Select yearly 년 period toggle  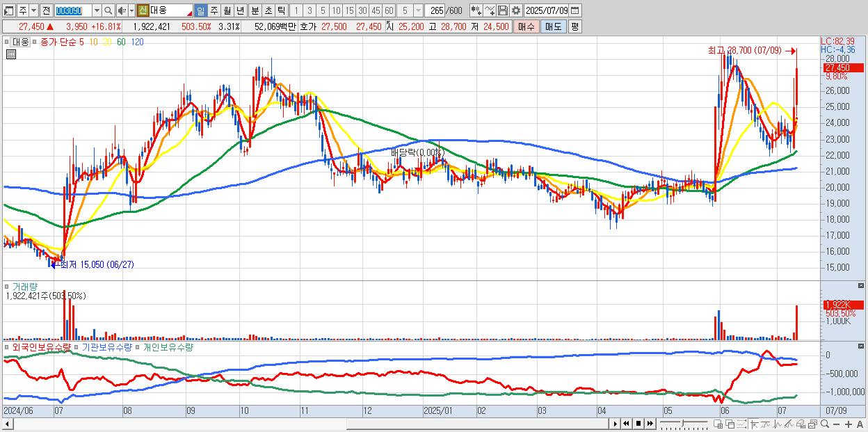[240, 10]
